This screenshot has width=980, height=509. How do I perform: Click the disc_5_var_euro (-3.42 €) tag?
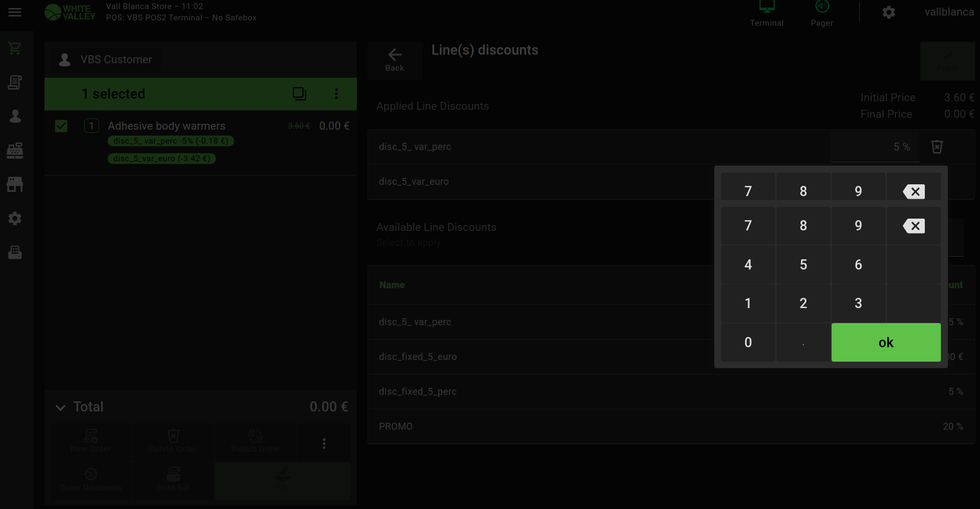coord(162,159)
